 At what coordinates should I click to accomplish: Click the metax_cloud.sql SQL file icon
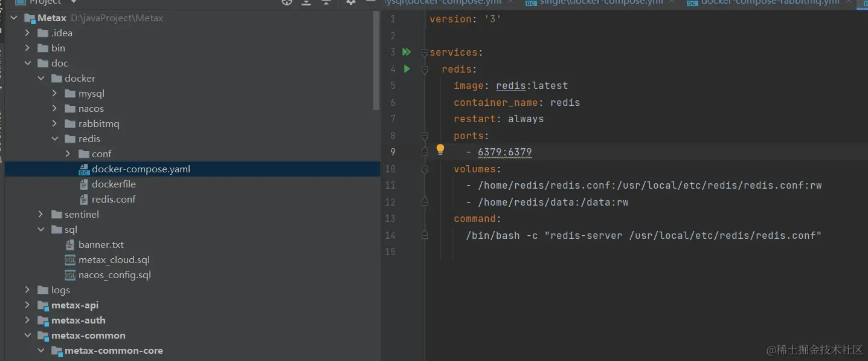point(70,260)
